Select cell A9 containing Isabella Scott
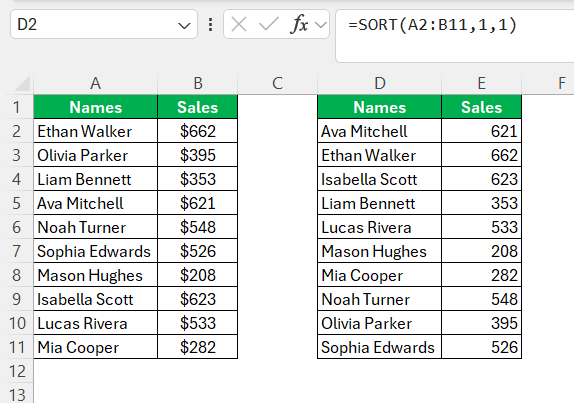The height and width of the screenshot is (403, 574). [96, 299]
